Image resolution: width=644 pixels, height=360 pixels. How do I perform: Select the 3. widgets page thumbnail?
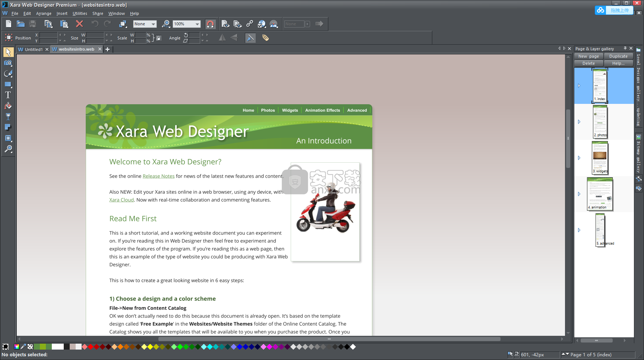600,157
